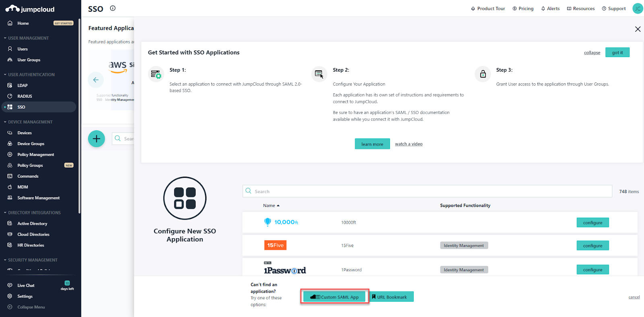Click the Custom SAML App button
The image size is (644, 317).
(334, 297)
